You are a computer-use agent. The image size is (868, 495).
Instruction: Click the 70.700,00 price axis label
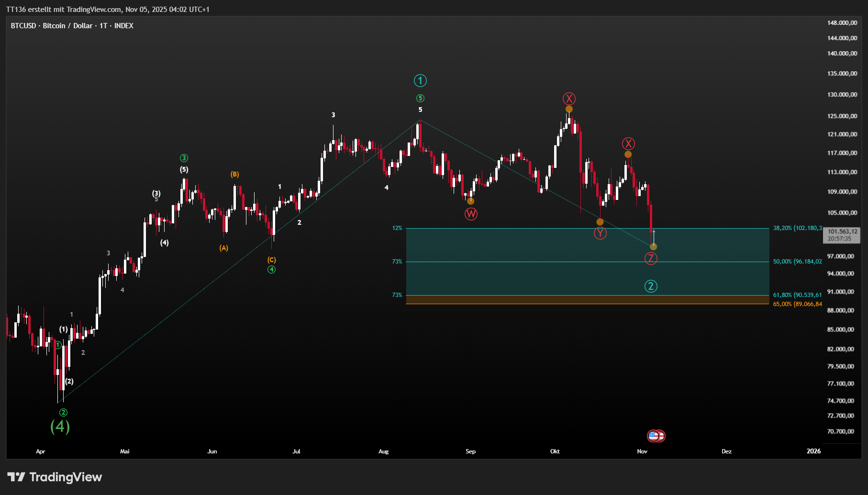tap(841, 431)
